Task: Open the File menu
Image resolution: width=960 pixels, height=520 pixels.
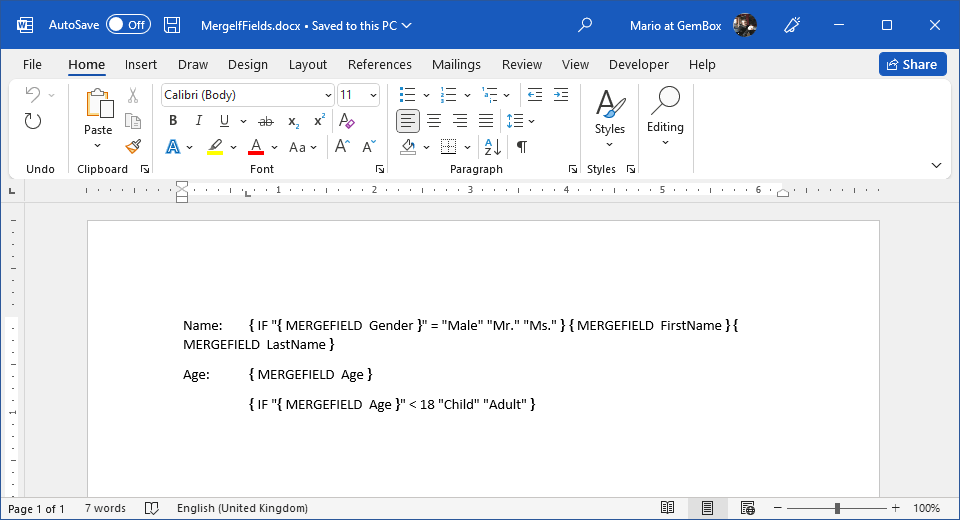Action: tap(32, 64)
